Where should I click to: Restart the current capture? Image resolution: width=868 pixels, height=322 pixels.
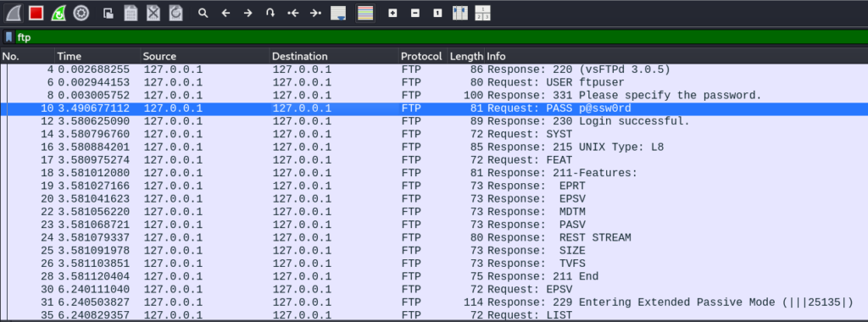pyautogui.click(x=58, y=13)
